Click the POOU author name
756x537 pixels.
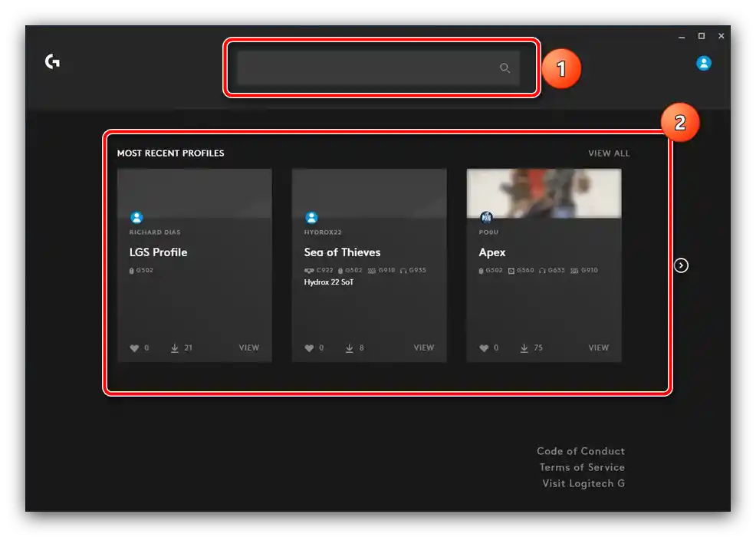[x=488, y=232]
